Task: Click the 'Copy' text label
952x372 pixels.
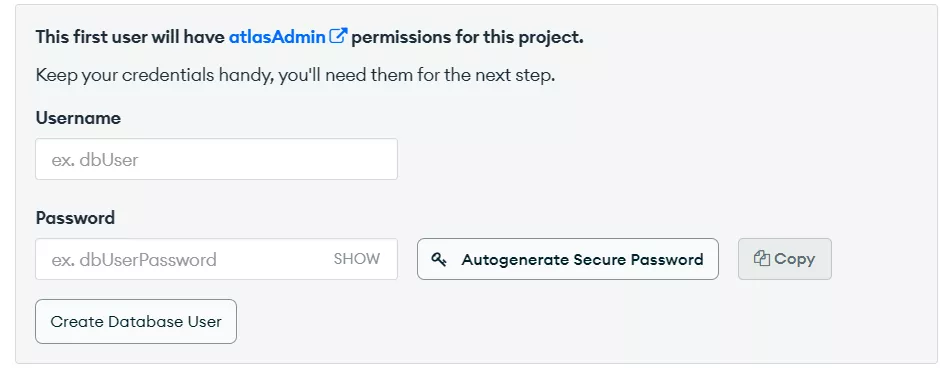Action: 795,259
